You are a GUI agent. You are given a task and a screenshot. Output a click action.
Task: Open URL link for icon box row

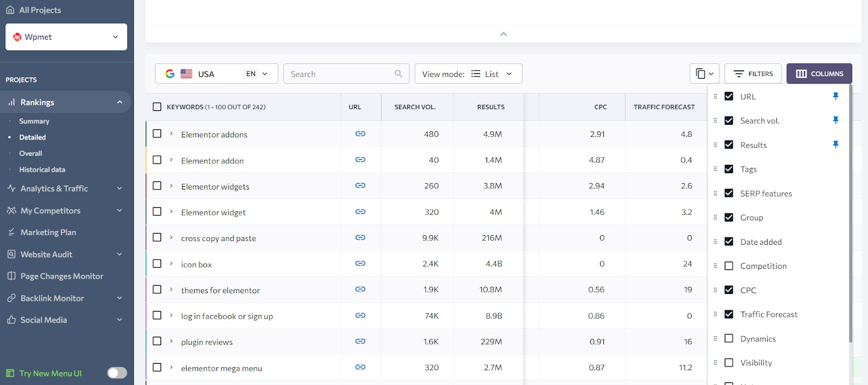point(360,263)
